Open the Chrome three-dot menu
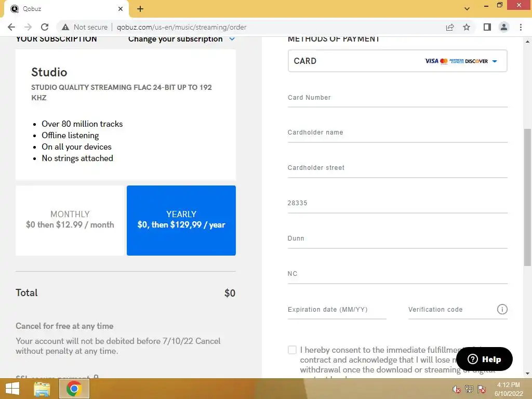 click(x=521, y=27)
